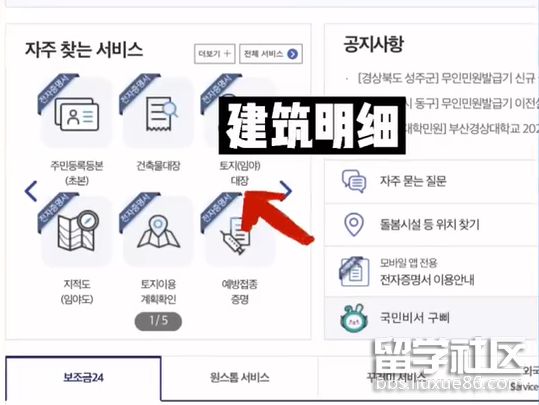The image size is (539, 405).
Task: Click the 1/5 page indicator
Action: (158, 321)
